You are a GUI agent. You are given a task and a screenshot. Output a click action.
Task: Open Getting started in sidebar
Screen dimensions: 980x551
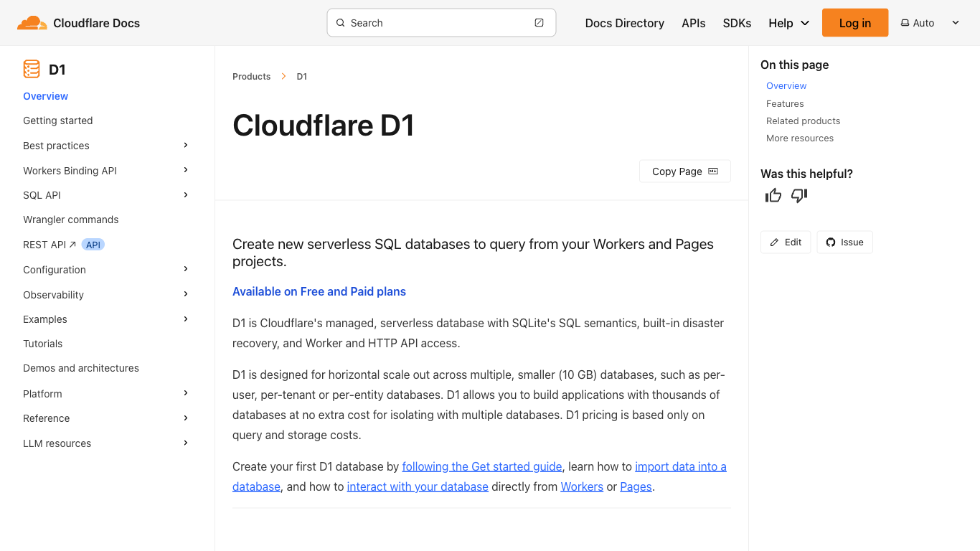[58, 121]
